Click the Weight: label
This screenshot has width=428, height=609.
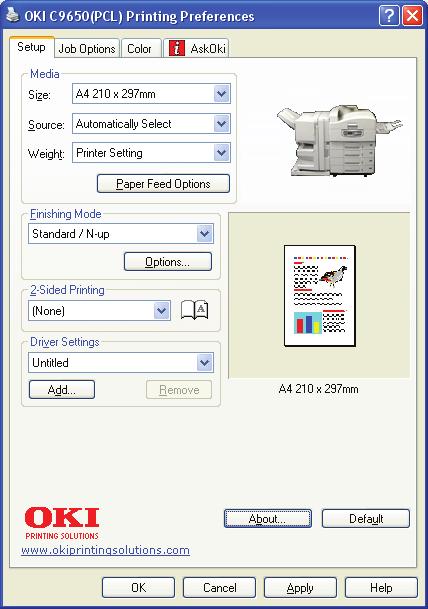tap(46, 154)
